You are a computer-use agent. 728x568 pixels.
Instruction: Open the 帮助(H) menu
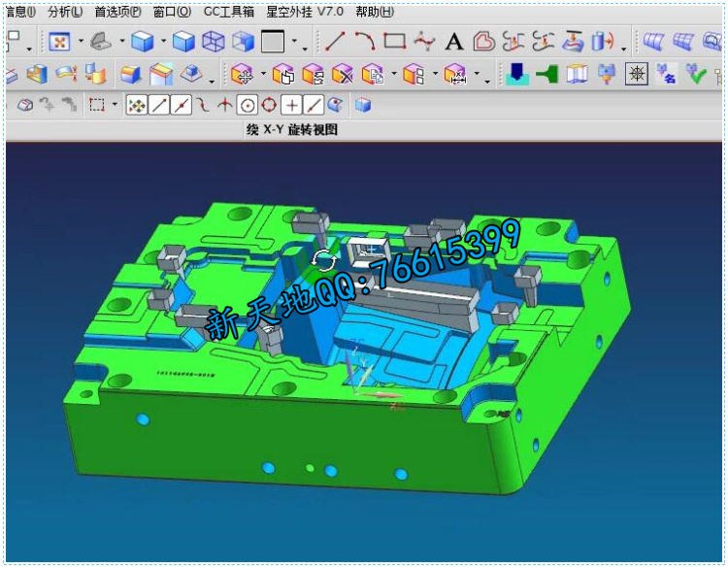pos(375,12)
